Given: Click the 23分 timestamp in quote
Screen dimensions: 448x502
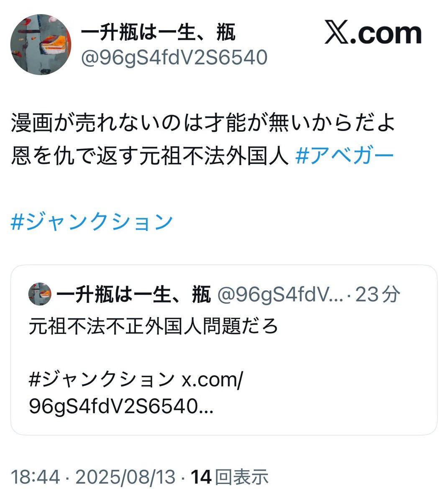Looking at the screenshot, I should tap(378, 295).
